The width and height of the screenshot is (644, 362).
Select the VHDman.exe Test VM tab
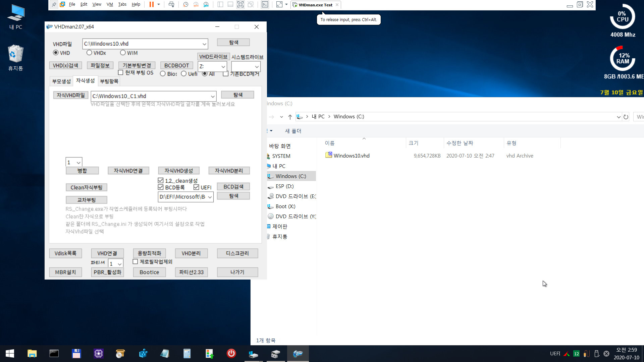[x=316, y=5]
